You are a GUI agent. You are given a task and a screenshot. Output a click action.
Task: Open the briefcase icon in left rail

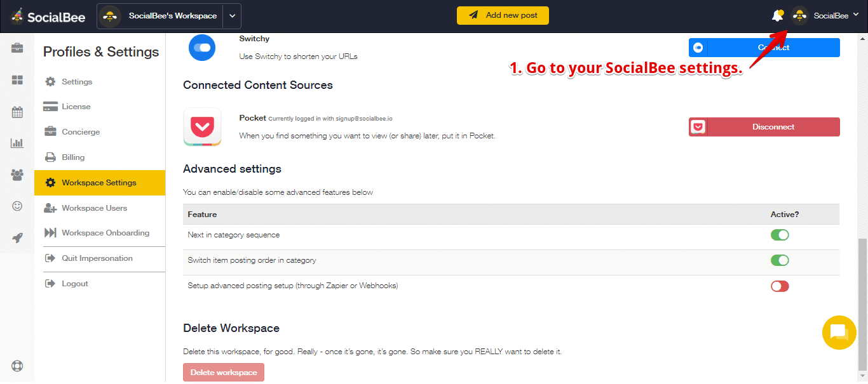[x=17, y=48]
